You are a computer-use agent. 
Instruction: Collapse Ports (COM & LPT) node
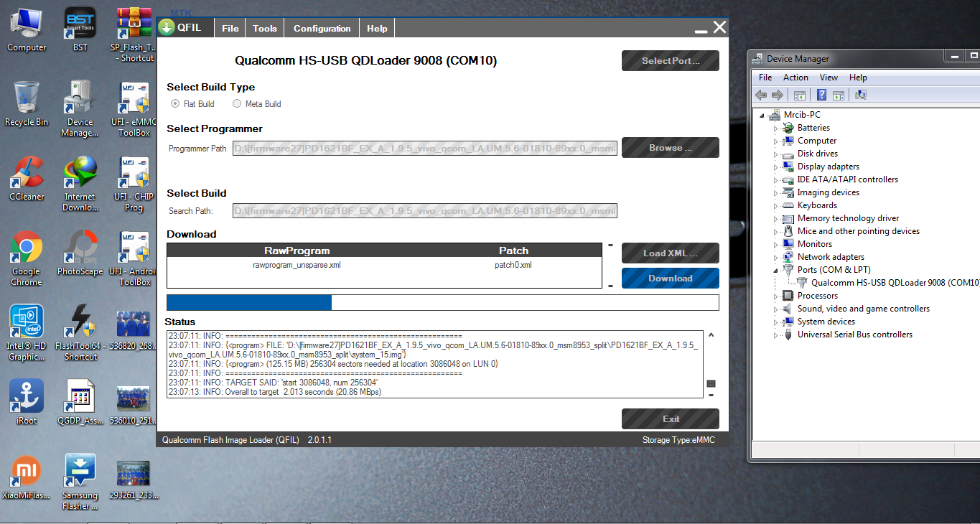[775, 270]
